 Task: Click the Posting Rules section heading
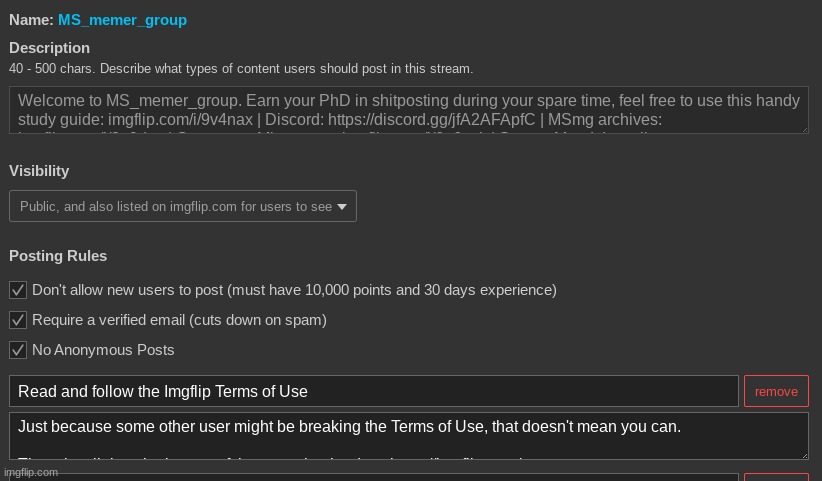58,256
